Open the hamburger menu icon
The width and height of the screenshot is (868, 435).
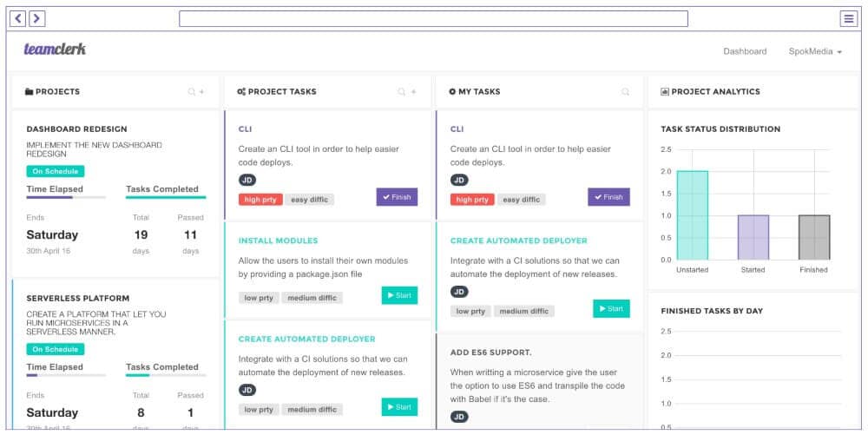point(849,18)
